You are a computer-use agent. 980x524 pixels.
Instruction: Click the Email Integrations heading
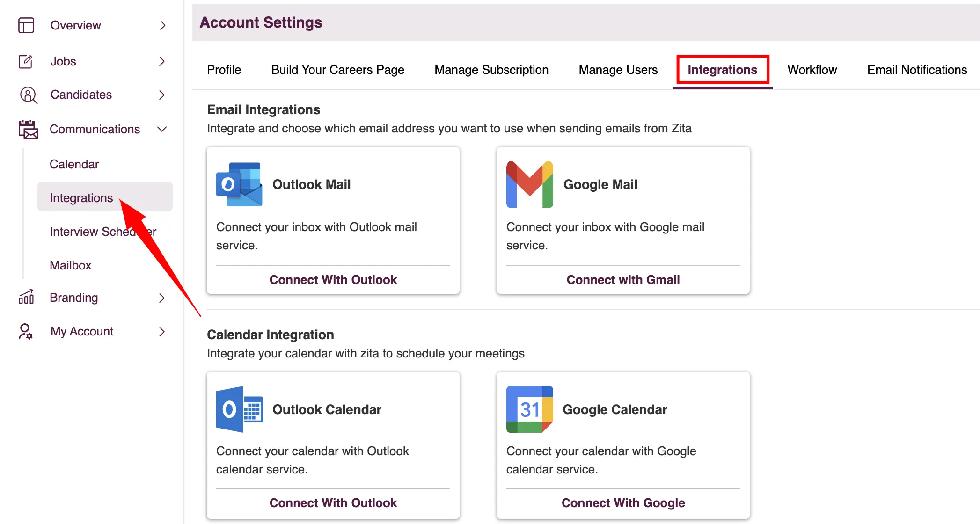pyautogui.click(x=263, y=109)
